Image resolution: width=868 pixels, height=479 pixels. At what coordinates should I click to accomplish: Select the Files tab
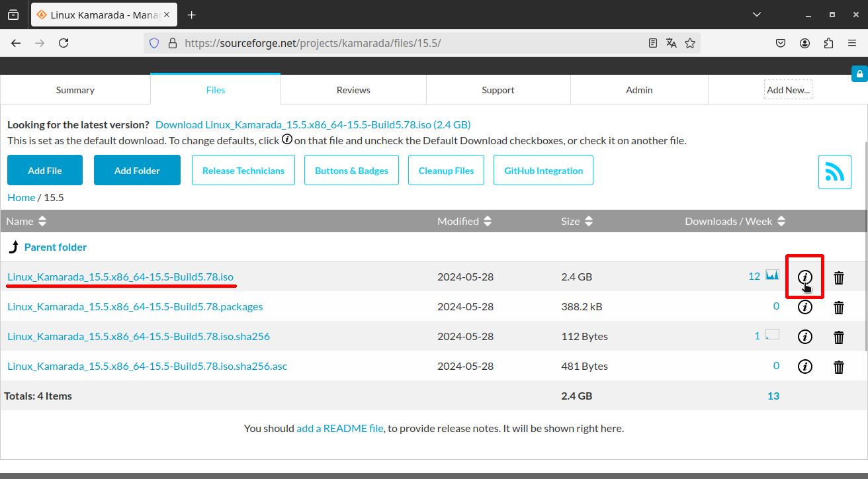216,90
